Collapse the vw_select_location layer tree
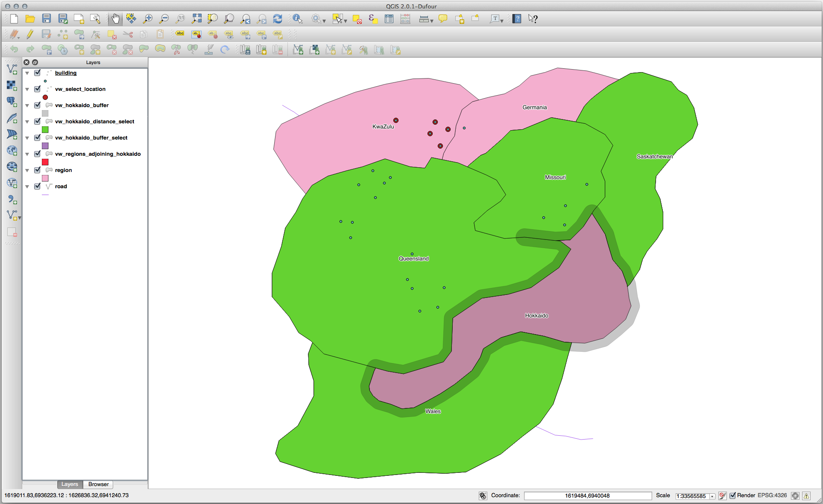Image resolution: width=823 pixels, height=504 pixels. [27, 90]
